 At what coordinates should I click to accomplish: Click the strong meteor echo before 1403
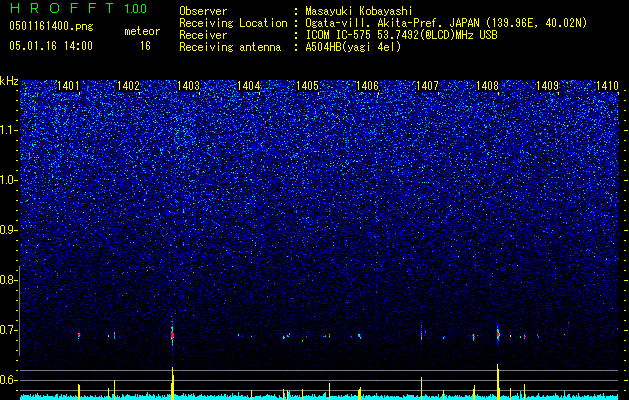(x=172, y=335)
